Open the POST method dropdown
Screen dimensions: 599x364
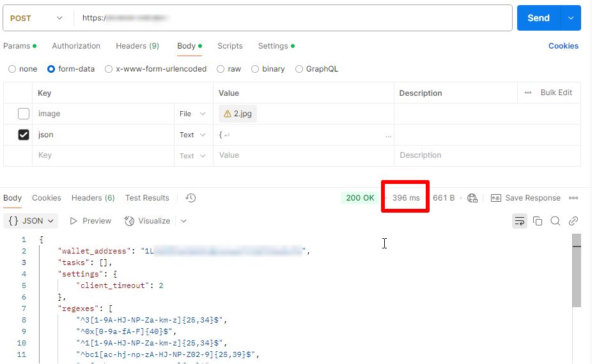point(36,19)
